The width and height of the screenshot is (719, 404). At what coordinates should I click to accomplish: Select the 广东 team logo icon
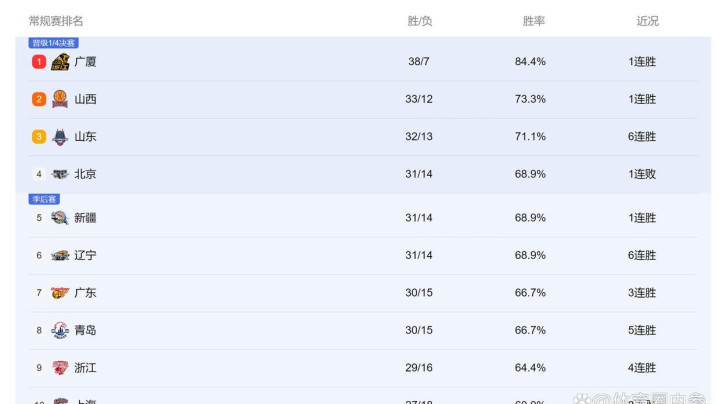(60, 293)
